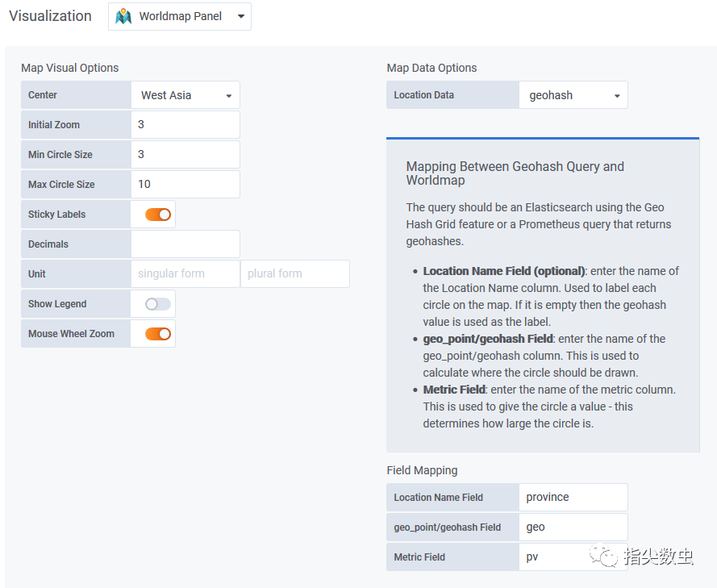Disable the Mouse Wheel Zoom switch
717x588 pixels.
158,334
